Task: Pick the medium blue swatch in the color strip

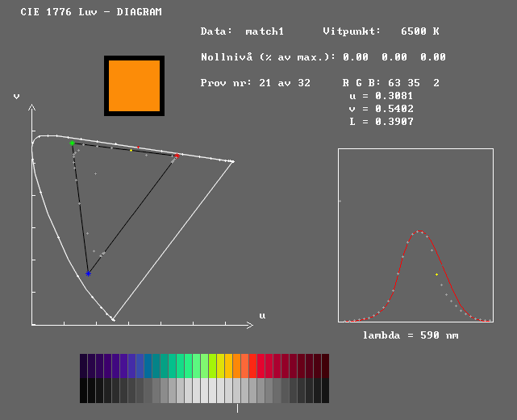Action: point(140,366)
